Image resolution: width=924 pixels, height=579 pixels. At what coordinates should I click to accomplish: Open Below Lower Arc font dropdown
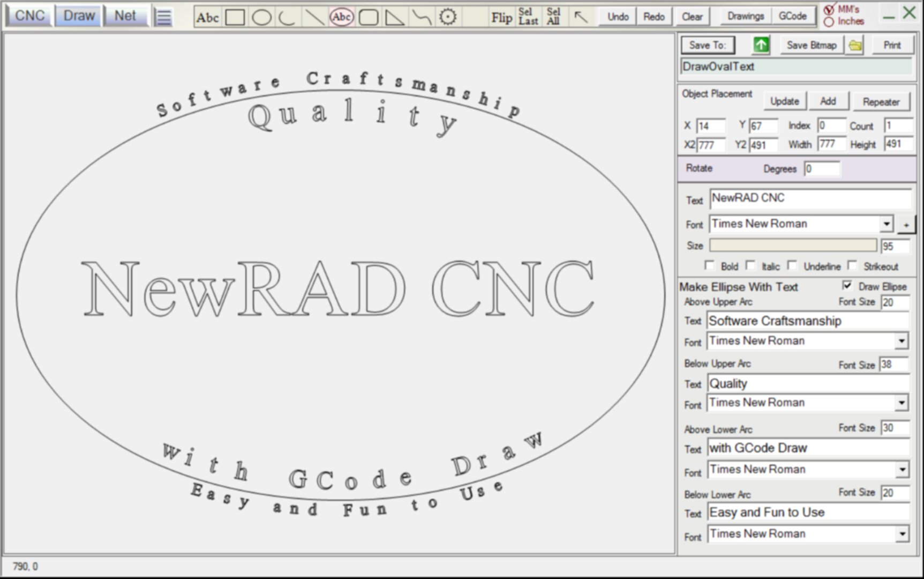point(902,534)
